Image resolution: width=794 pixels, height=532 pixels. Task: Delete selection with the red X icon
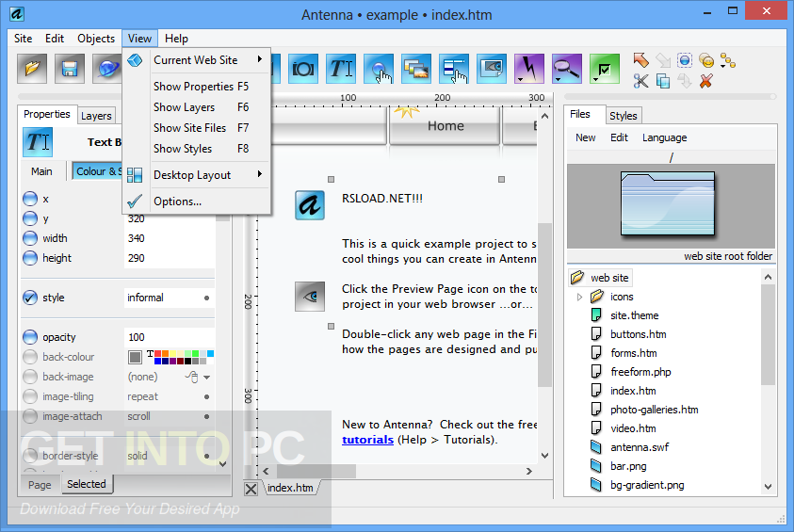coord(706,81)
